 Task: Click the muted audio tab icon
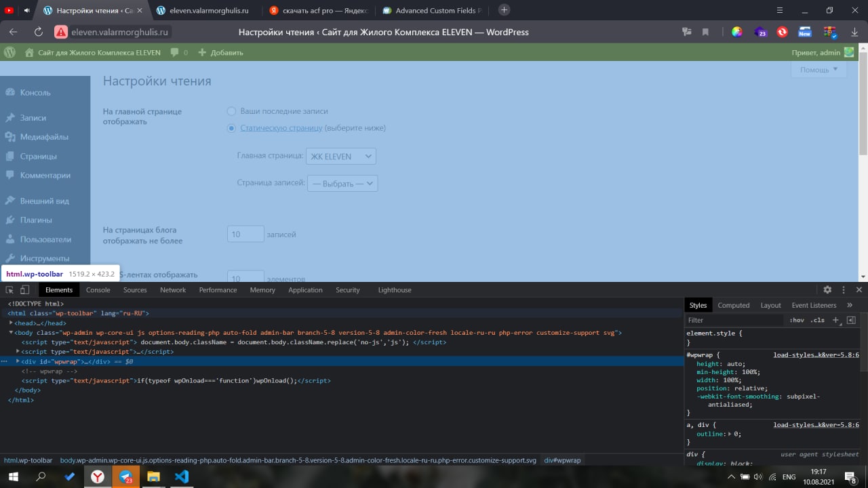click(27, 10)
